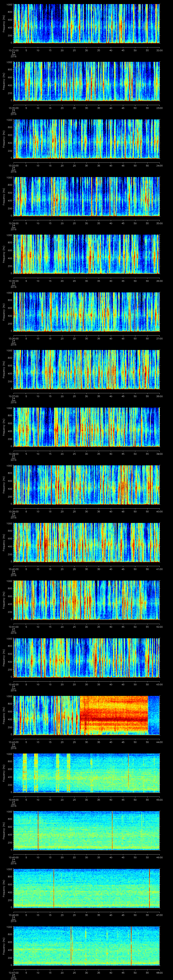Select the Frequency (Hz) axis label of 10:47 spectrogram
173x980 pixels.
[x=4, y=946]
